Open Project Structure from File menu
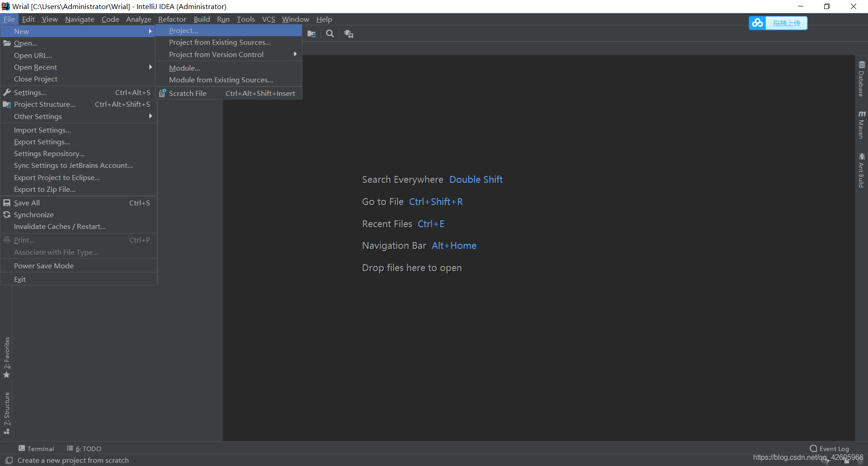Screen dimensions: 868x466 [x=79, y=104]
